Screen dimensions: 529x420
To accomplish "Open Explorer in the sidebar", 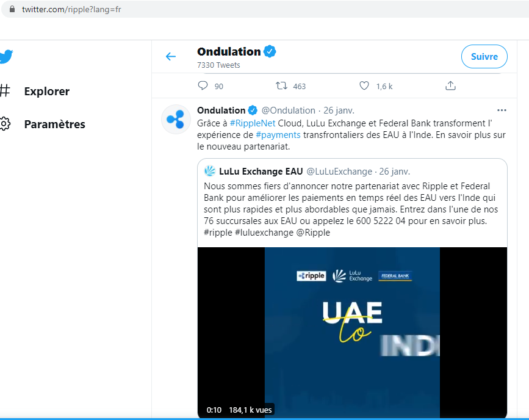I will tap(47, 91).
